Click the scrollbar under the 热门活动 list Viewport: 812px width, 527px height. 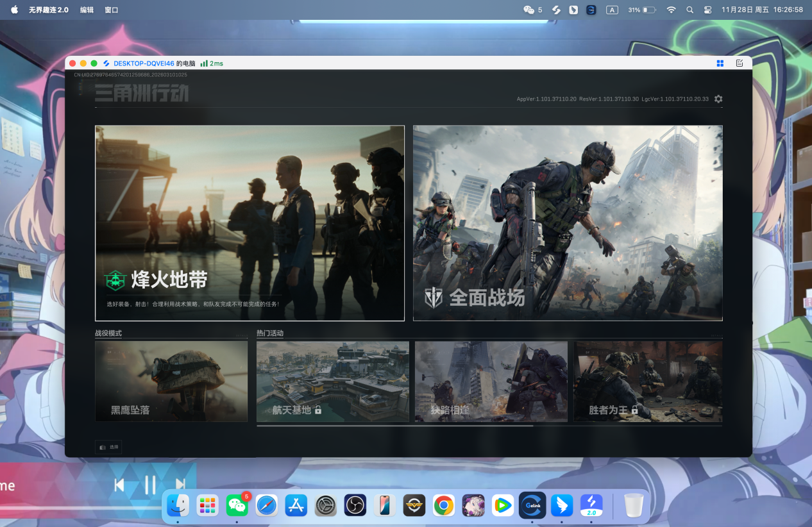coord(394,426)
